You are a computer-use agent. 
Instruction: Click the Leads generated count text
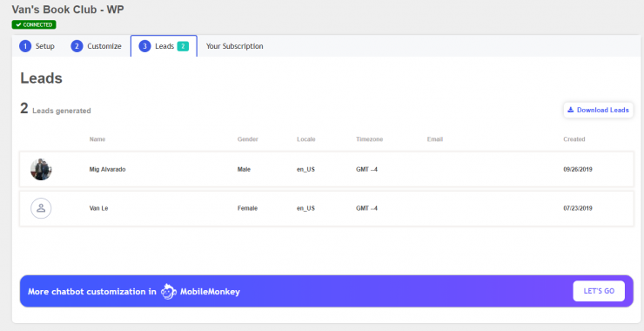pyautogui.click(x=56, y=110)
